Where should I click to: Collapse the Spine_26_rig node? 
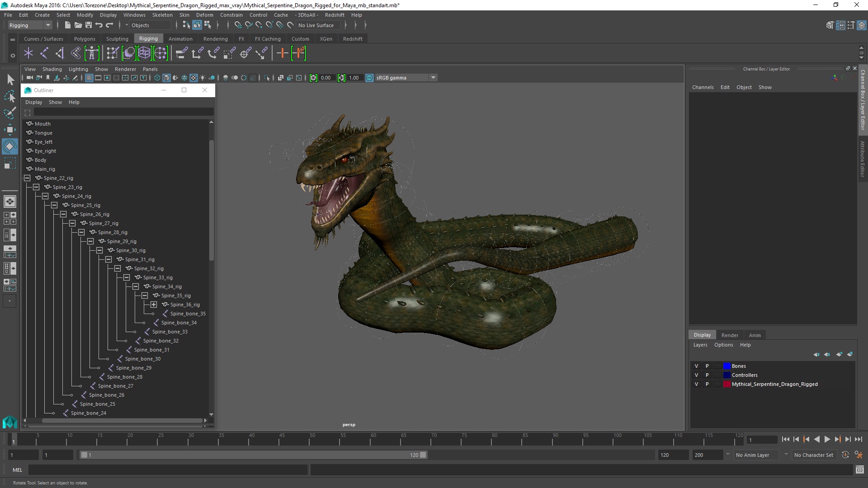click(x=63, y=214)
